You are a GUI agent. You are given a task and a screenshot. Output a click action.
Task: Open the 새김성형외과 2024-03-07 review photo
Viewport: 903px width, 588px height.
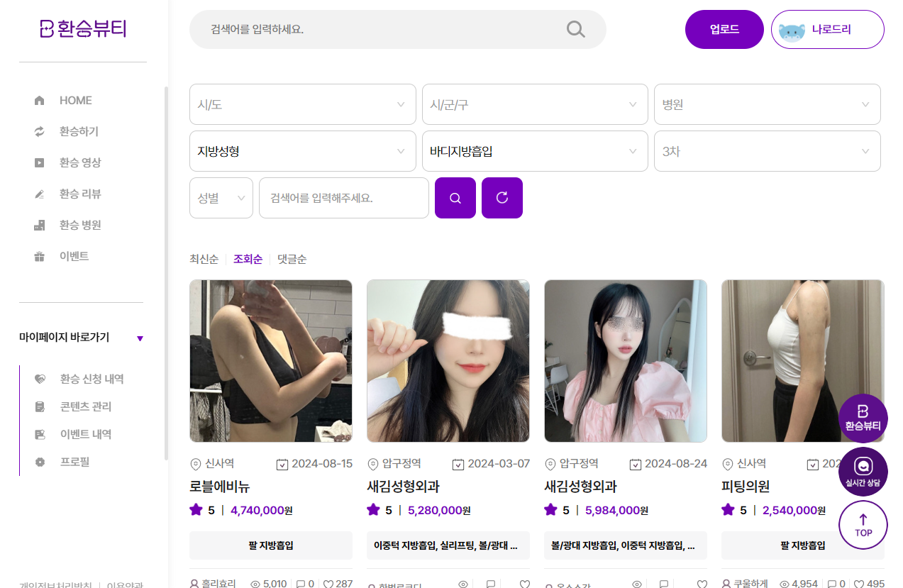click(448, 361)
